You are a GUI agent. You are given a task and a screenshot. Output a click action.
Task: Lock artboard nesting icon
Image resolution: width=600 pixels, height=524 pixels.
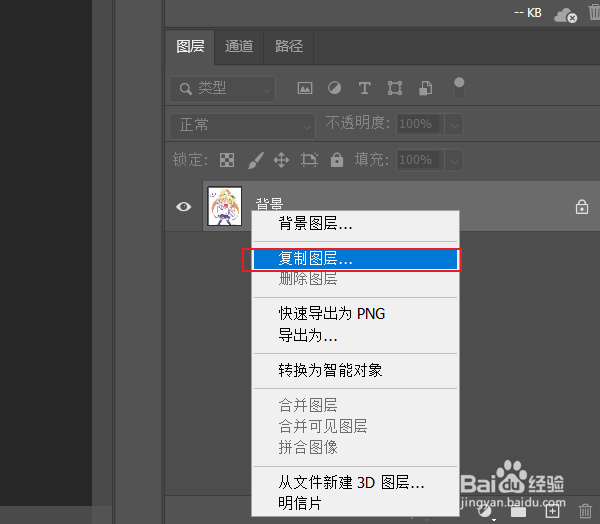(x=309, y=160)
